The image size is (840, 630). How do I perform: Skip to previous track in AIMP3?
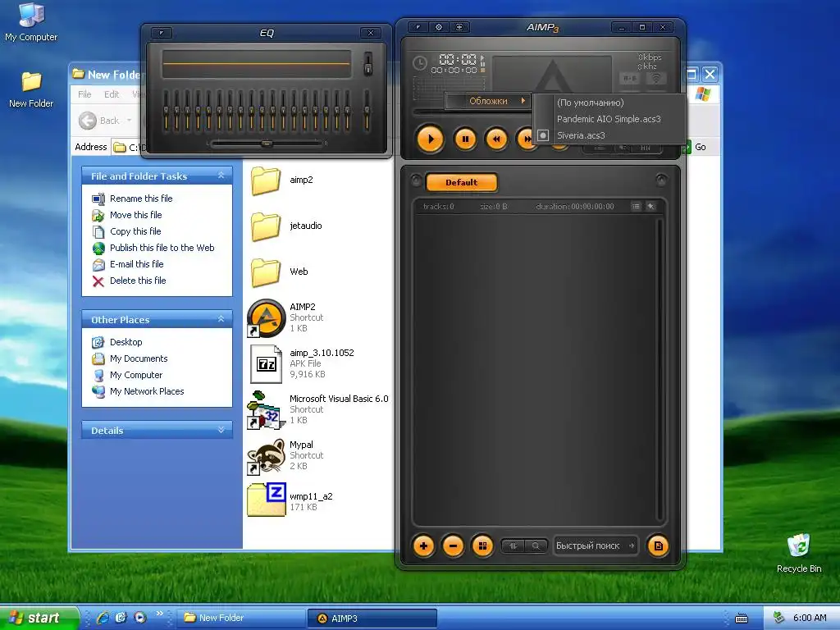pos(496,139)
